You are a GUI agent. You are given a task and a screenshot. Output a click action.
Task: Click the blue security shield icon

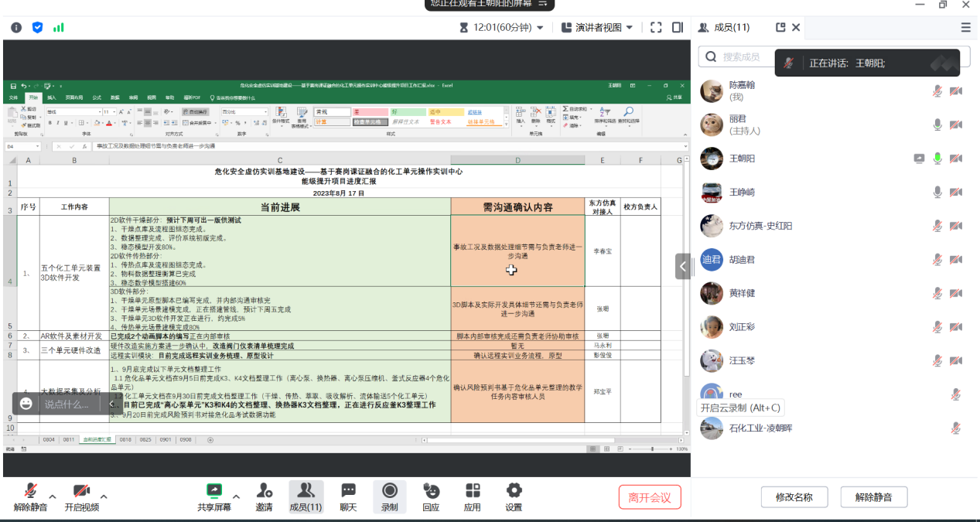(x=37, y=27)
